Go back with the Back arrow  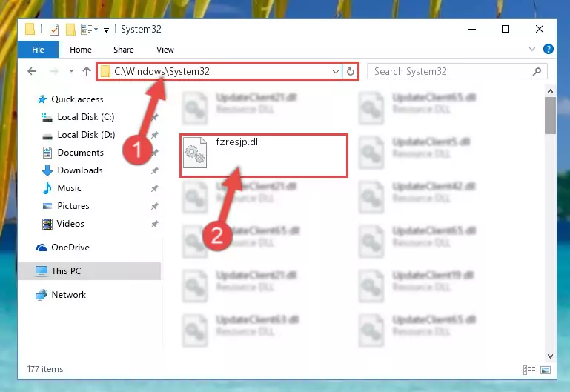tap(32, 71)
